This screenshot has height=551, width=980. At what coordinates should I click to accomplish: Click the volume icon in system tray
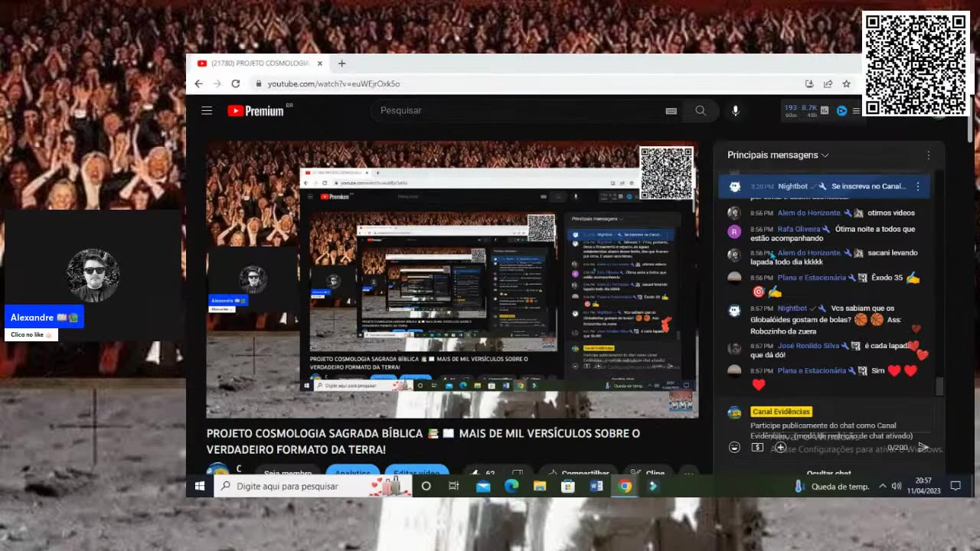(897, 486)
